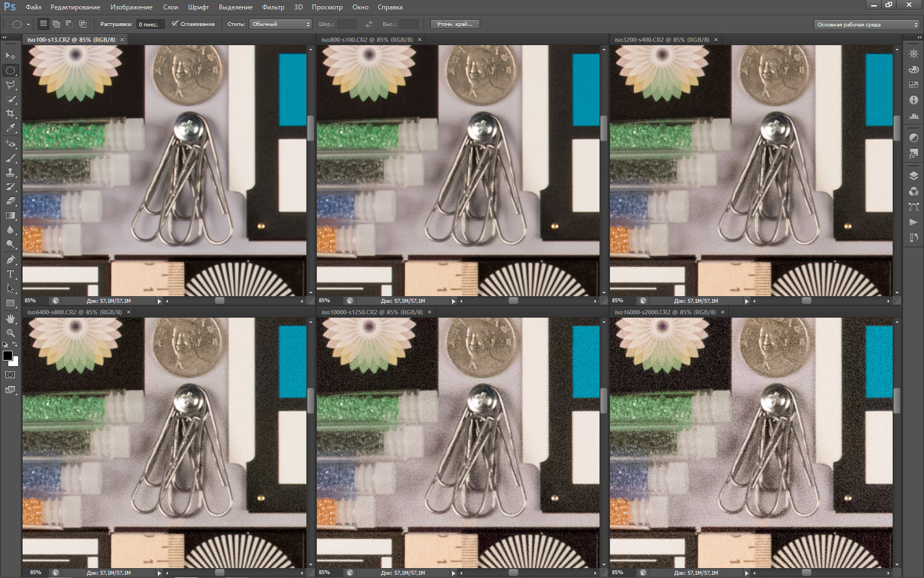This screenshot has height=578, width=924.
Task: Select the Path Selection tool
Action: [x=10, y=288]
